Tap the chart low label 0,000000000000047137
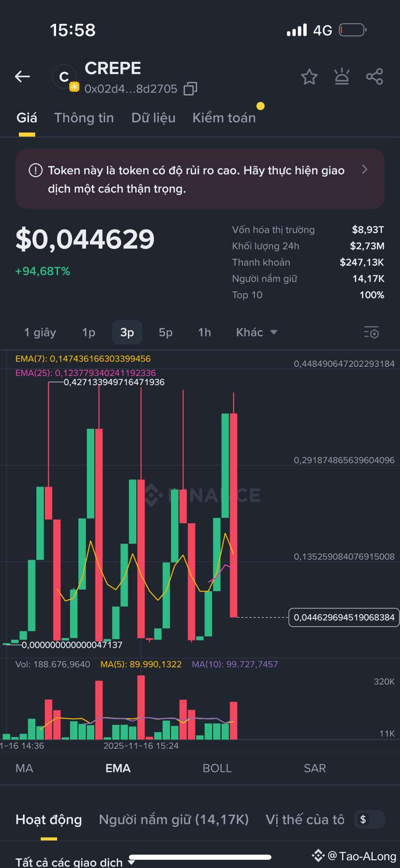Screen dimensions: 400x868 pos(72,645)
